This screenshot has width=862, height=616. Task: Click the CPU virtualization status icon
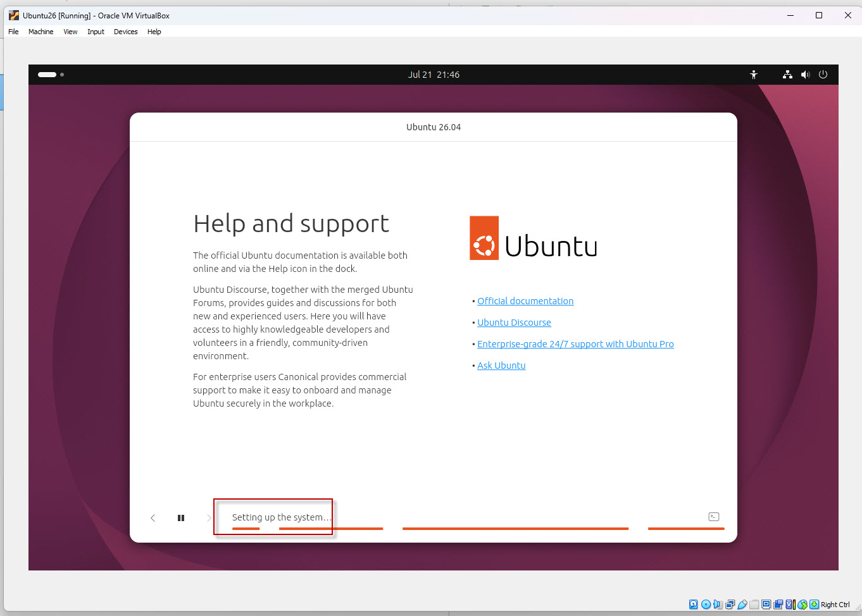tap(790, 605)
